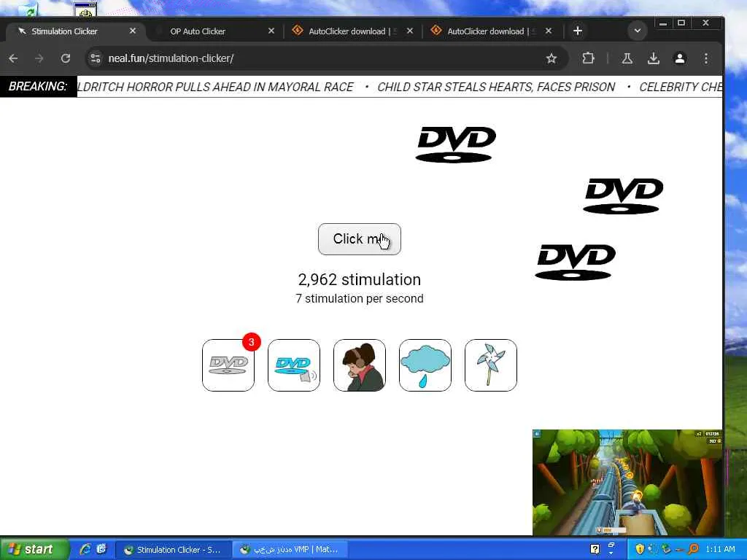The image size is (747, 560).
Task: Click the lowest bouncing DVD logo
Action: 576,262
